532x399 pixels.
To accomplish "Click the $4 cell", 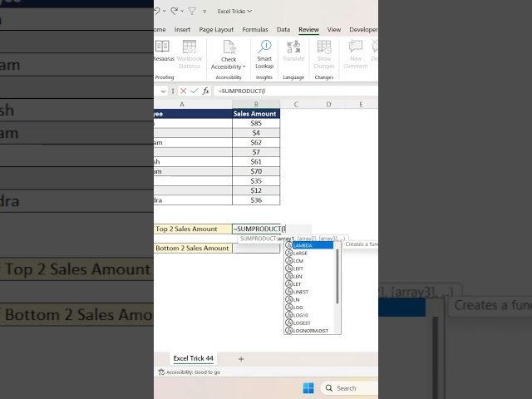I will pyautogui.click(x=256, y=133).
